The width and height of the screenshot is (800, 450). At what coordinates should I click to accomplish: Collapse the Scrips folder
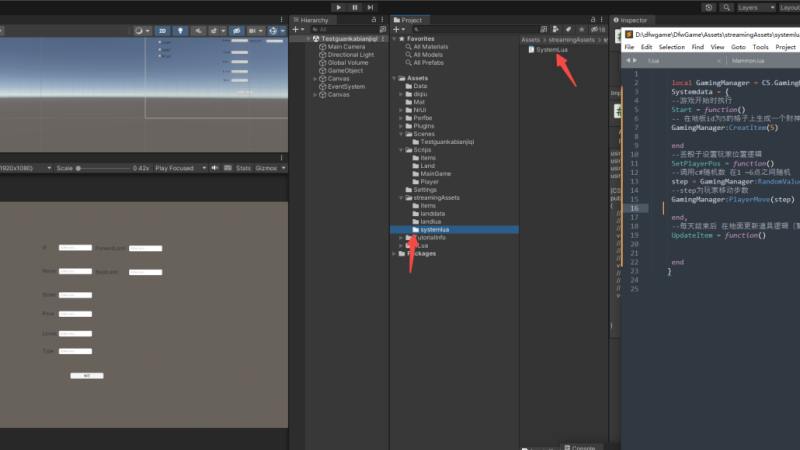coord(401,150)
